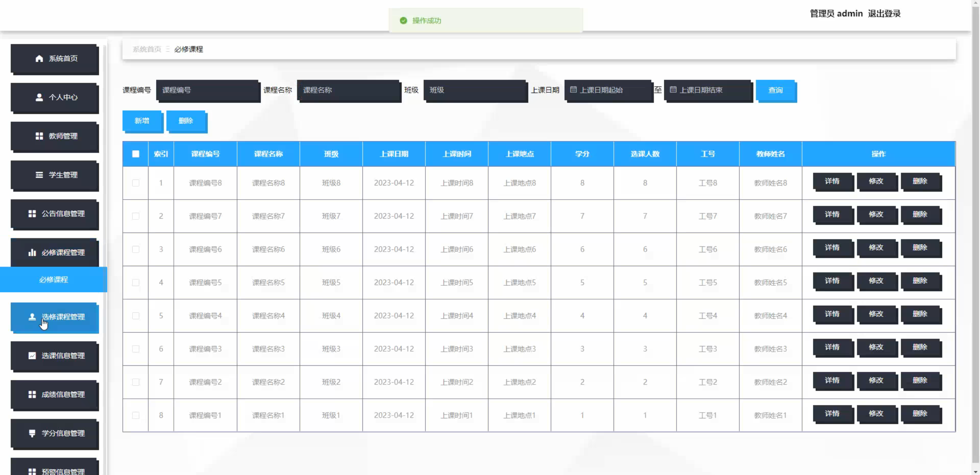Screen dimensions: 980x475
Task: Open the 上课日期结束 date picker
Action: [x=707, y=90]
